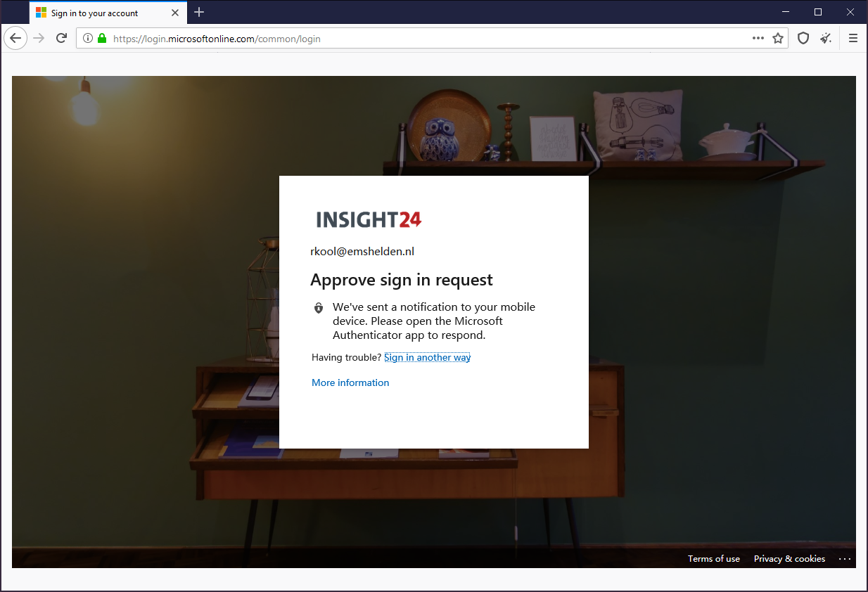This screenshot has height=592, width=868.
Task: Click the 'Approve sign in request' heading
Action: pyautogui.click(x=402, y=280)
